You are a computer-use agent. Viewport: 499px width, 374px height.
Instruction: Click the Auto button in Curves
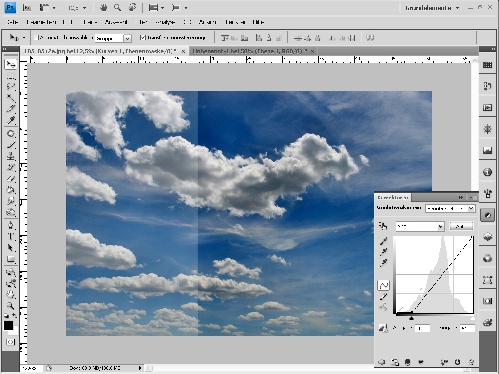click(x=461, y=226)
